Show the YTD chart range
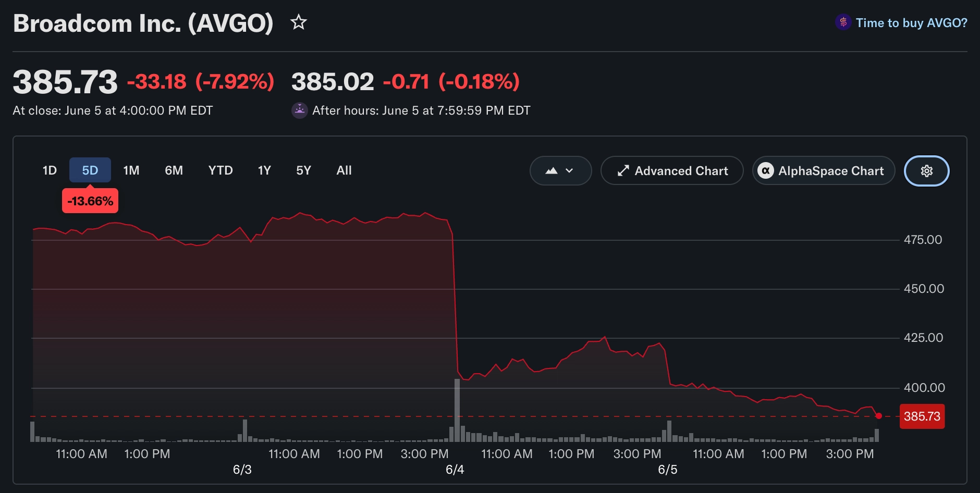The height and width of the screenshot is (493, 980). (220, 170)
